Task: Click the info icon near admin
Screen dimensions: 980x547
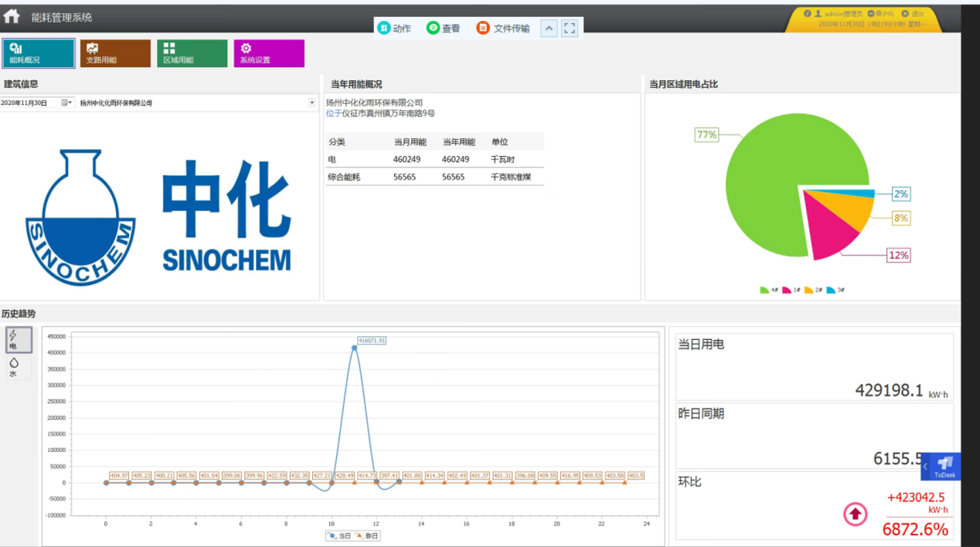Action: click(x=808, y=13)
